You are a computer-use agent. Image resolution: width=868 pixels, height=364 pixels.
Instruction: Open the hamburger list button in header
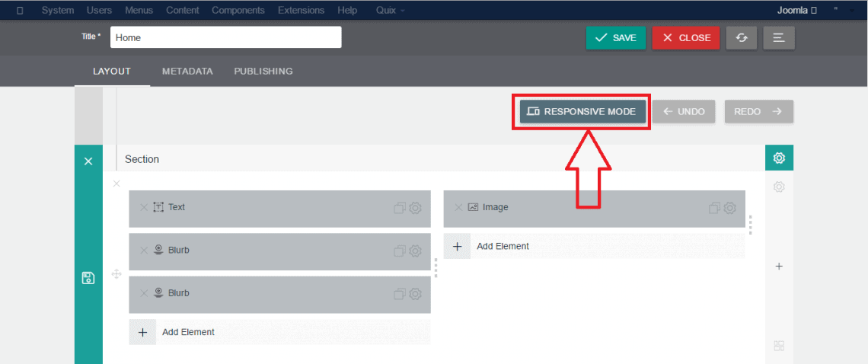[x=779, y=38]
